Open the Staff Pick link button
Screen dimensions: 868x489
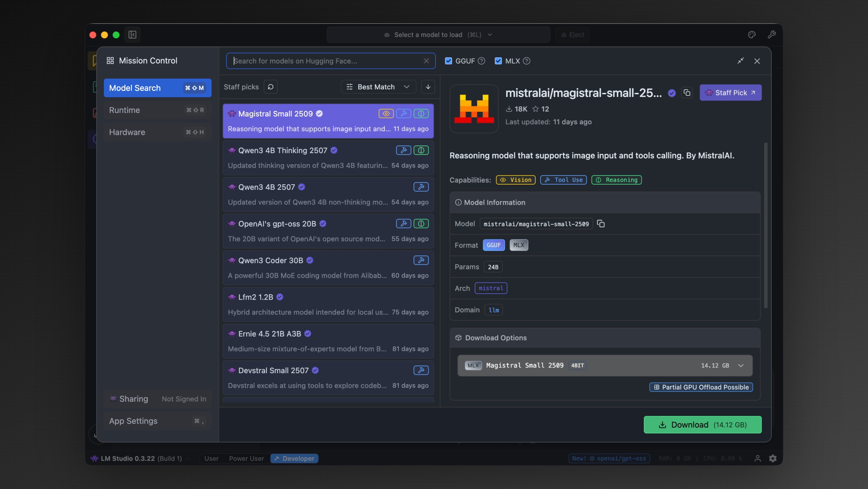730,93
